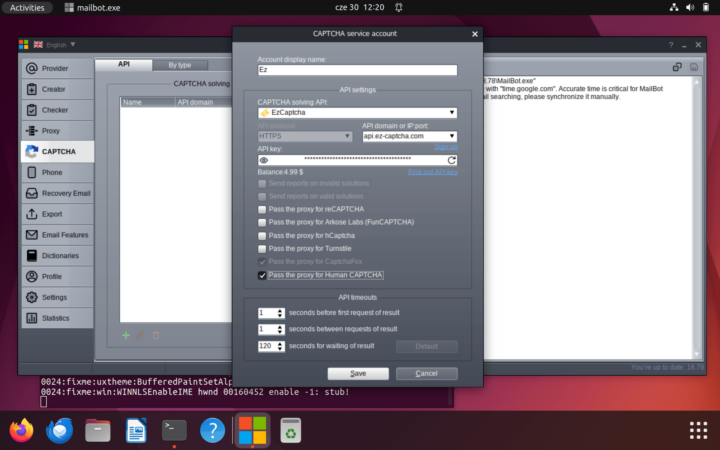Open the Provider section in sidebar
This screenshot has height=450, width=720.
click(57, 68)
